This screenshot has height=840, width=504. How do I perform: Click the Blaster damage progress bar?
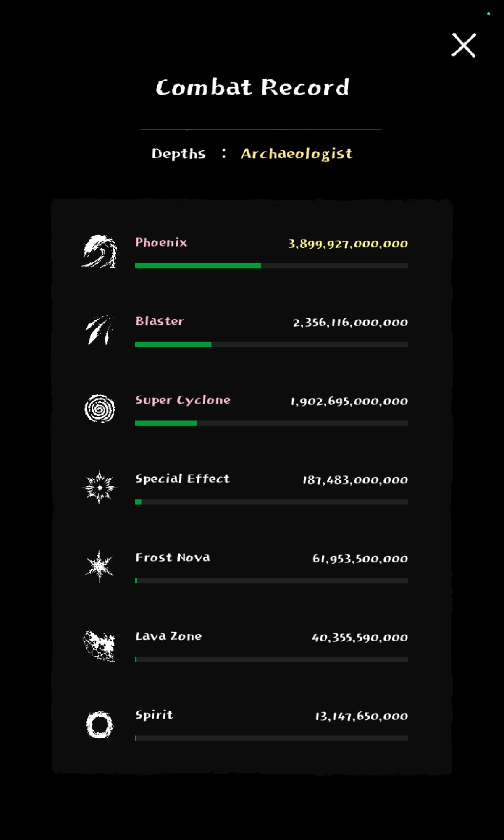pyautogui.click(x=271, y=344)
